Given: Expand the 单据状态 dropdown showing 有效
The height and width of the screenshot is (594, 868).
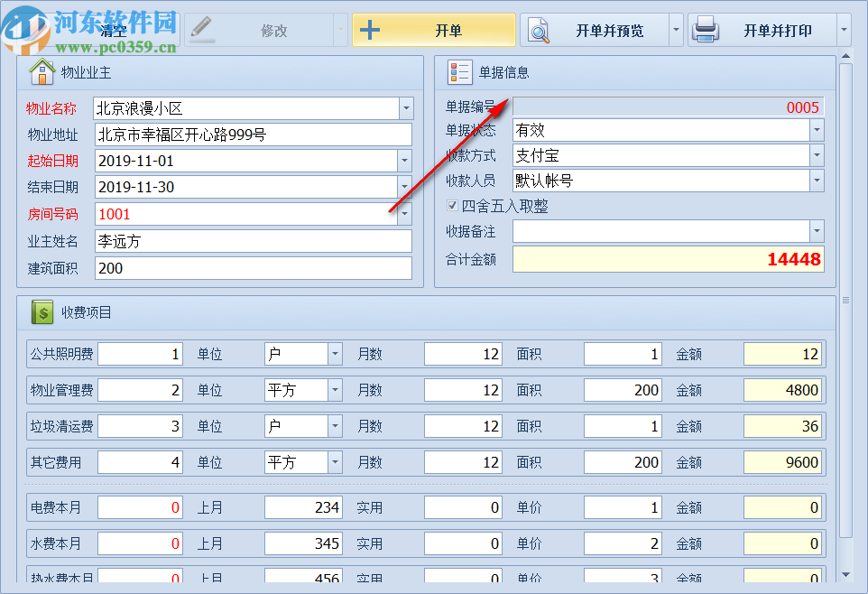Looking at the screenshot, I should 817,130.
